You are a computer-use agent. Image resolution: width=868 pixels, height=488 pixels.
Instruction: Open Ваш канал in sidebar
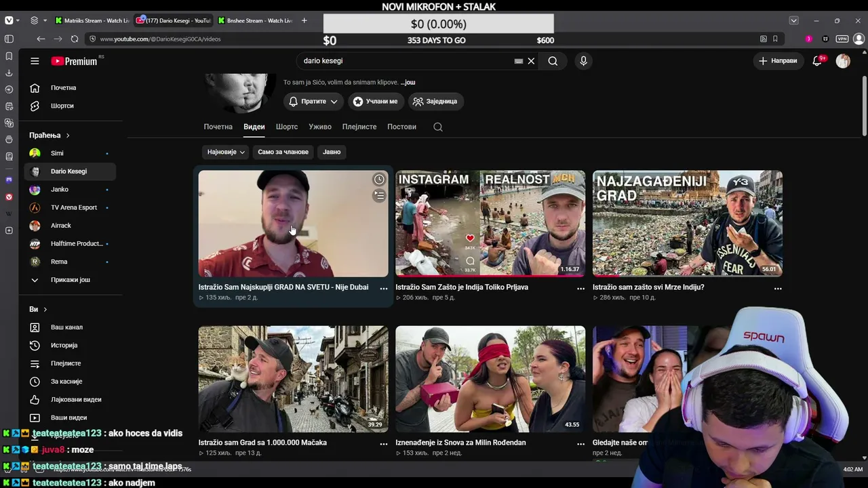pos(70,327)
